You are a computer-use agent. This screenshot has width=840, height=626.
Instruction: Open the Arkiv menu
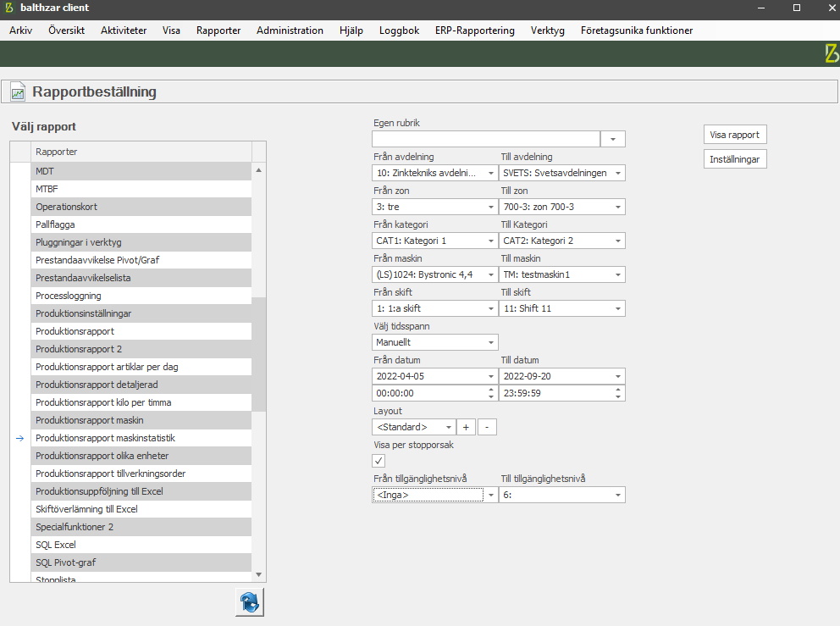tap(21, 30)
